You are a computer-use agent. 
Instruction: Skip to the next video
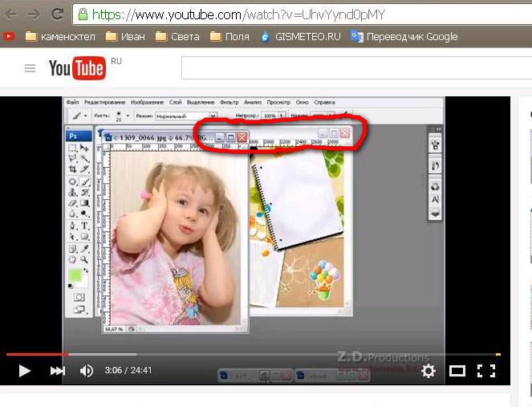(57, 371)
